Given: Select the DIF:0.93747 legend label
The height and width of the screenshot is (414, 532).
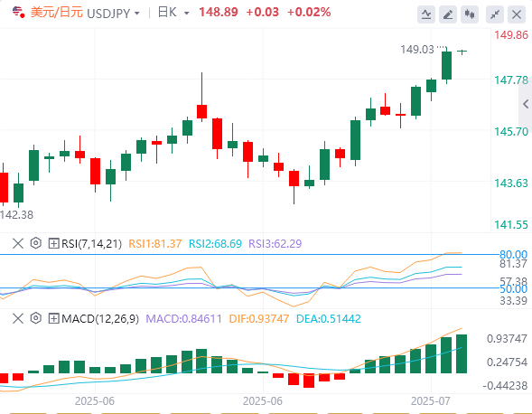Looking at the screenshot, I should (x=259, y=318).
